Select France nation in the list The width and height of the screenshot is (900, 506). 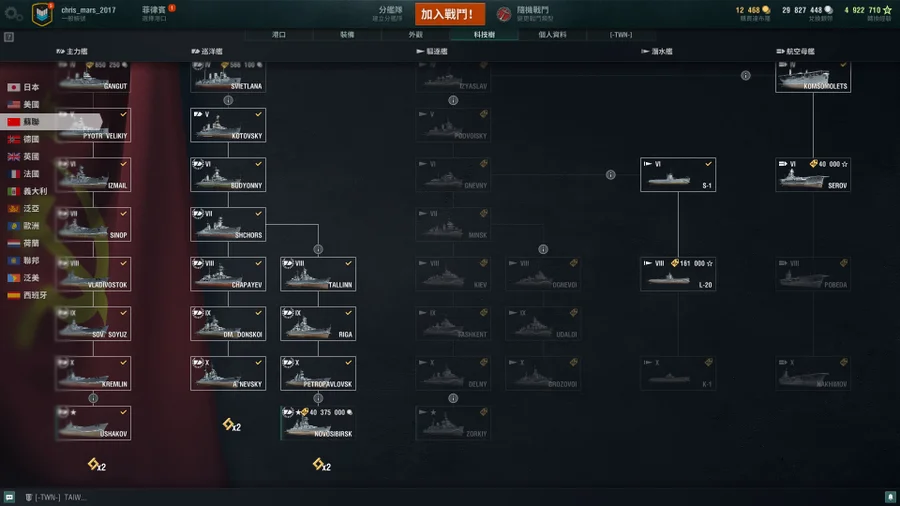click(x=23, y=174)
